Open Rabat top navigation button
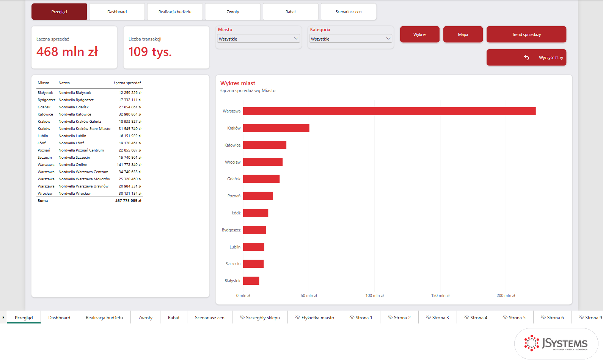Screen dimensions: 603x364 coord(291,12)
